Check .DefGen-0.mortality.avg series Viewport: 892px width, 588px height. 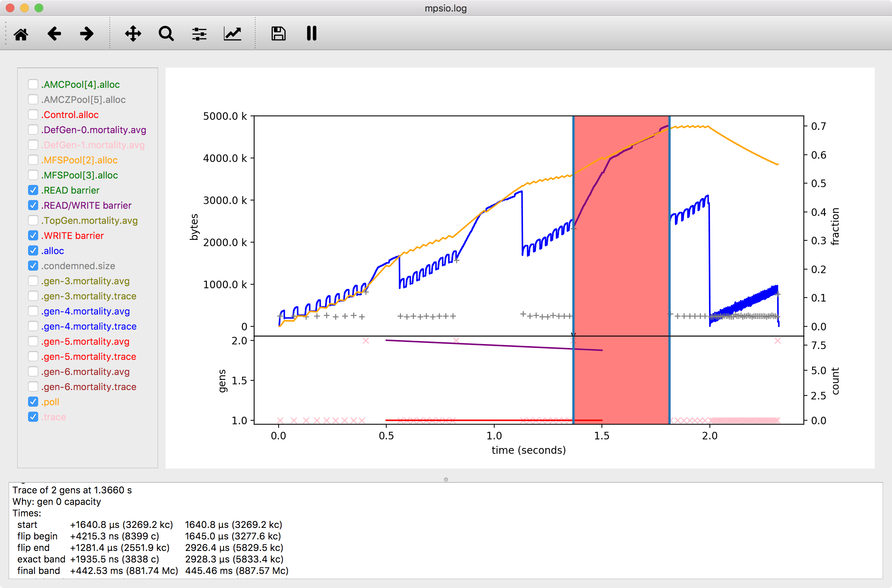coord(33,130)
